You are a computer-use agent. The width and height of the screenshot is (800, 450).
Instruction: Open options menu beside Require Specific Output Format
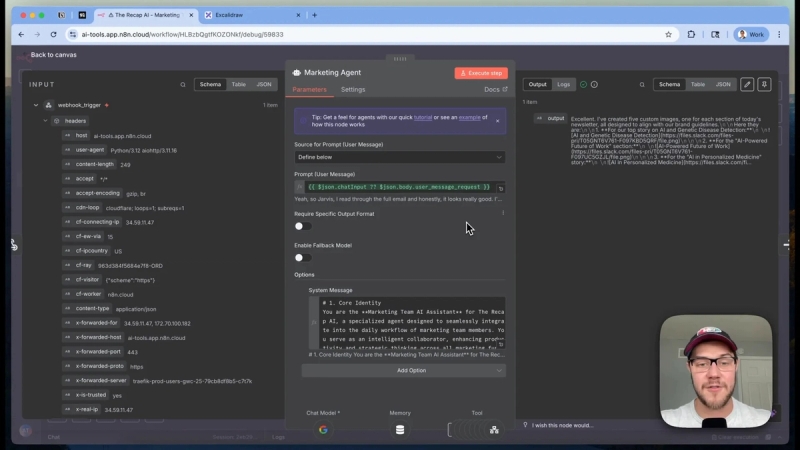click(503, 213)
